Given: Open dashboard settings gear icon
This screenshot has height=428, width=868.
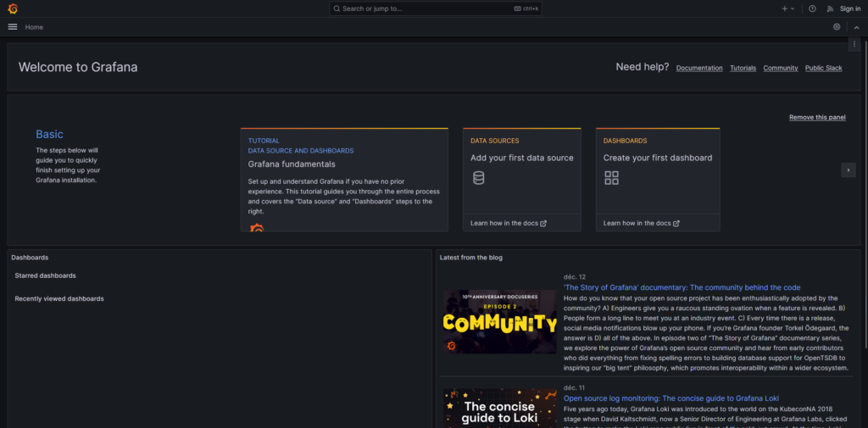Looking at the screenshot, I should (x=837, y=26).
